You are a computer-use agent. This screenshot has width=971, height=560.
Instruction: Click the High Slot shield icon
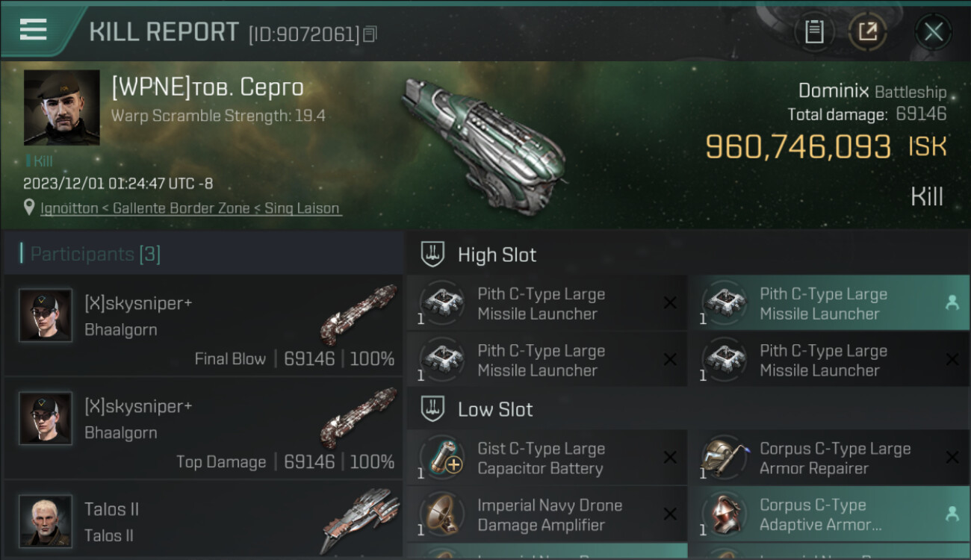[433, 255]
